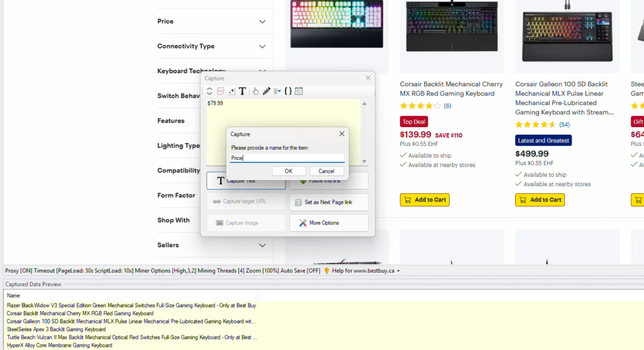Add Corsair Backlit Mechanical Cherry keyboard to cart

tap(425, 200)
